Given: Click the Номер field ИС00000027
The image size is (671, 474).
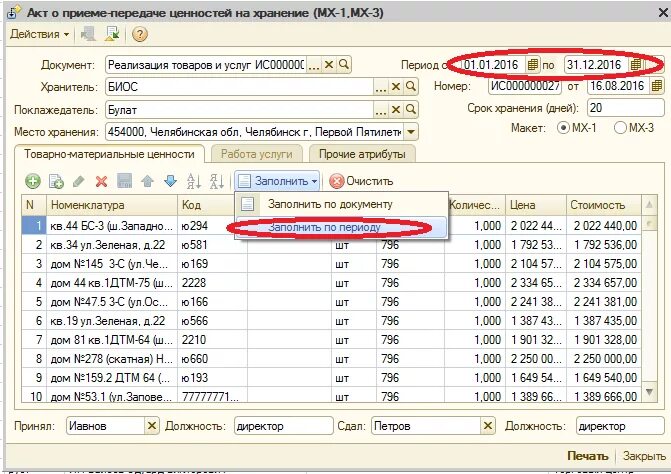Looking at the screenshot, I should tap(525, 86).
